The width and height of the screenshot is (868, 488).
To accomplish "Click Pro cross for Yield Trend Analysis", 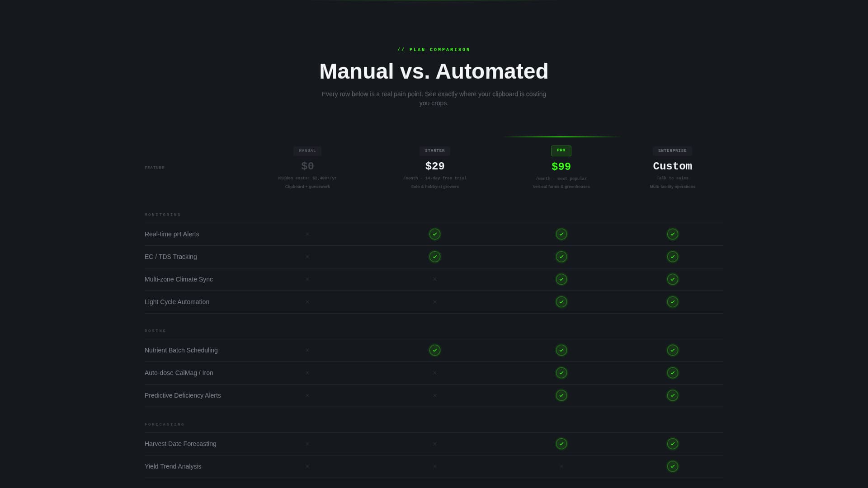I will (561, 466).
